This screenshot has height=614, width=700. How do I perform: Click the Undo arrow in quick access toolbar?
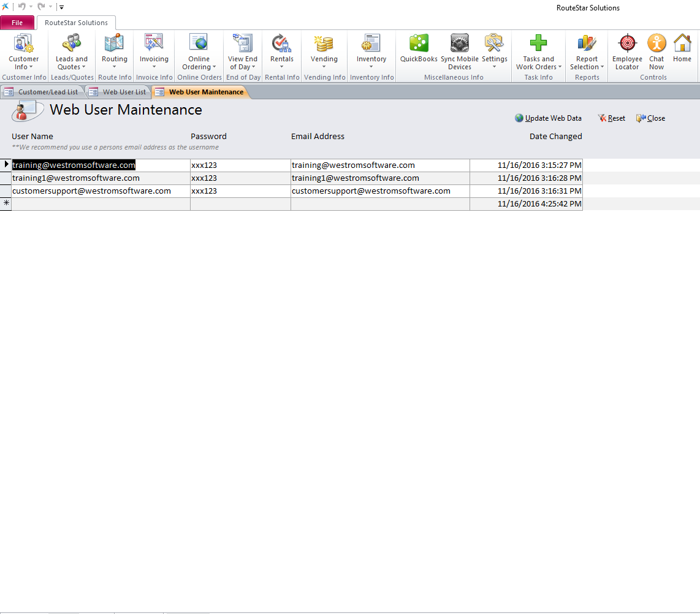pos(21,7)
